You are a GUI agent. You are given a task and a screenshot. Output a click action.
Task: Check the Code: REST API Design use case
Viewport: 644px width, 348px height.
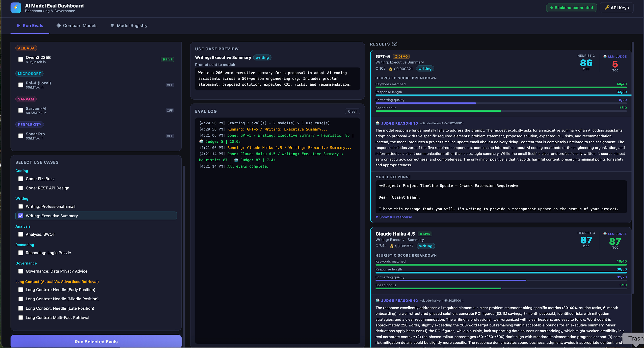pos(21,188)
